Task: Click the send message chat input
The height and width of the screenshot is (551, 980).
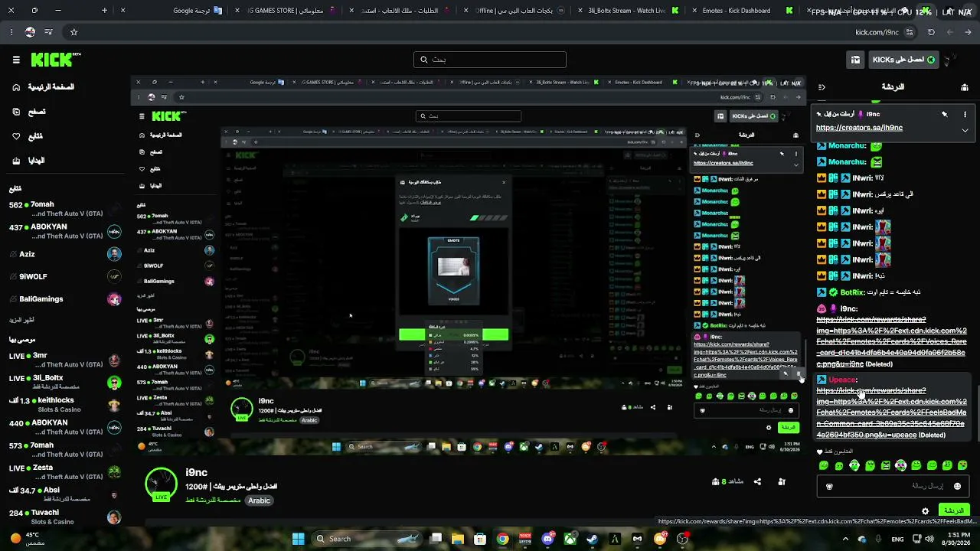Action: tap(893, 486)
